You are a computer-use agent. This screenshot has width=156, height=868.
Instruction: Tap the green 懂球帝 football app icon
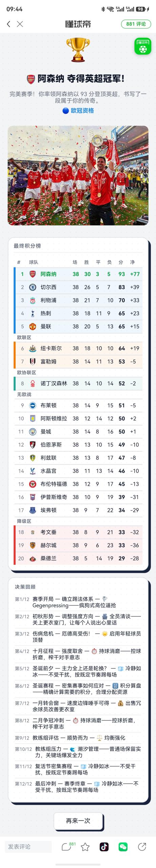point(143,46)
